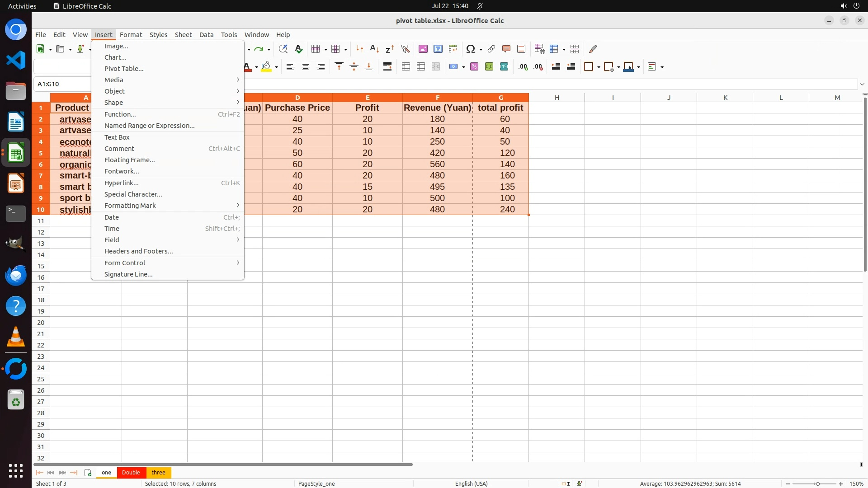Select Headers and Footers... menu entry

click(x=138, y=251)
